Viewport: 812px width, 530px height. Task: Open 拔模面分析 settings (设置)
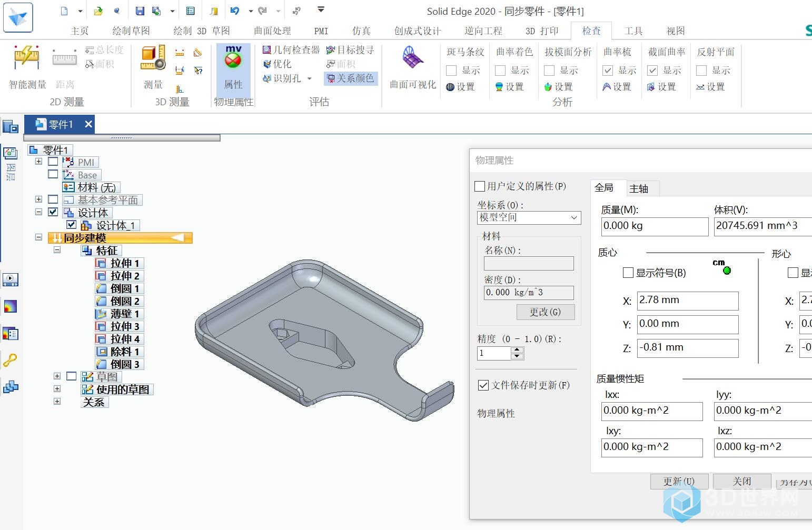click(558, 87)
